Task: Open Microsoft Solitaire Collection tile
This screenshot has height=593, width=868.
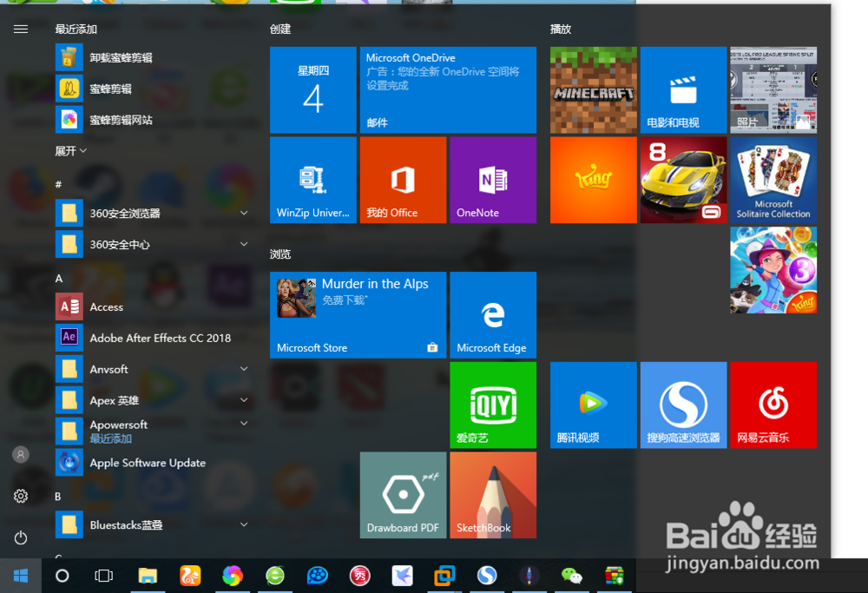Action: tap(773, 180)
